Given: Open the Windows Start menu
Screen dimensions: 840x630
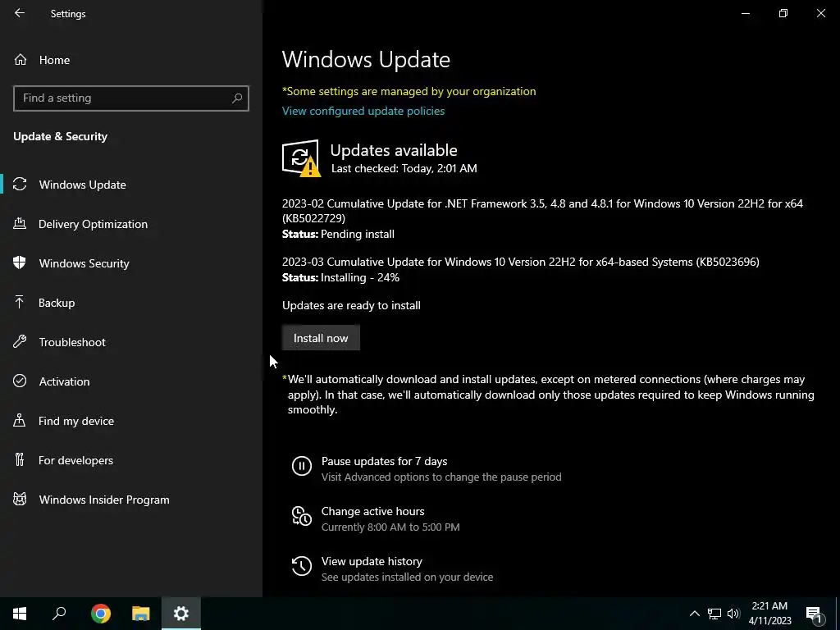Looking at the screenshot, I should [20, 614].
